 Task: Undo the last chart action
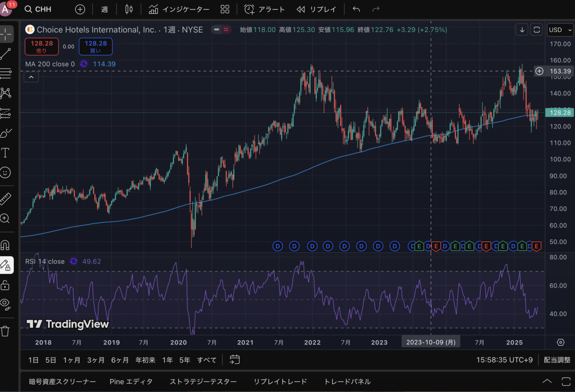(356, 9)
